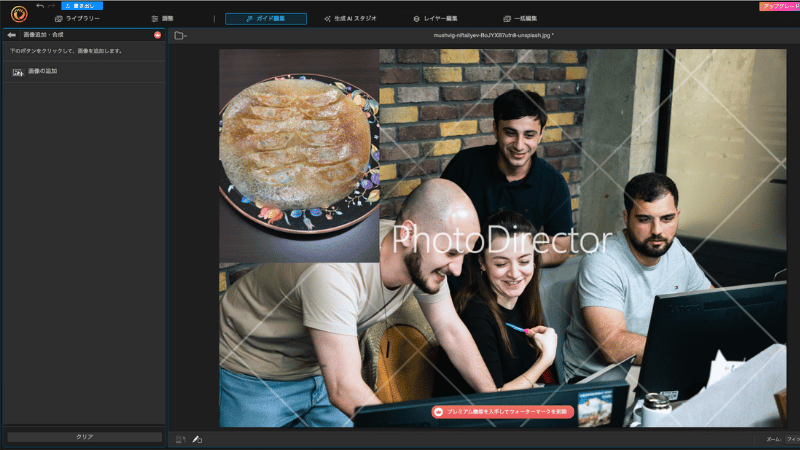Open the folder dropdown above the canvas

click(180, 35)
